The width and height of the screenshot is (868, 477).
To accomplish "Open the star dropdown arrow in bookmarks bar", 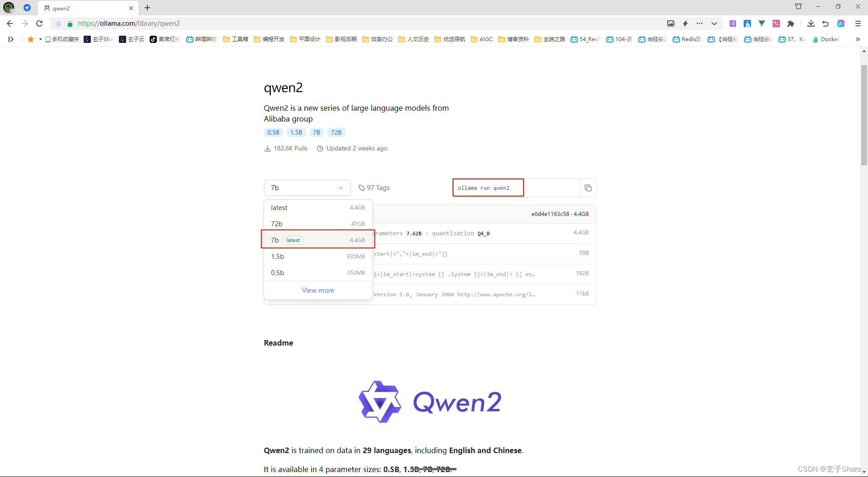I will [x=41, y=39].
